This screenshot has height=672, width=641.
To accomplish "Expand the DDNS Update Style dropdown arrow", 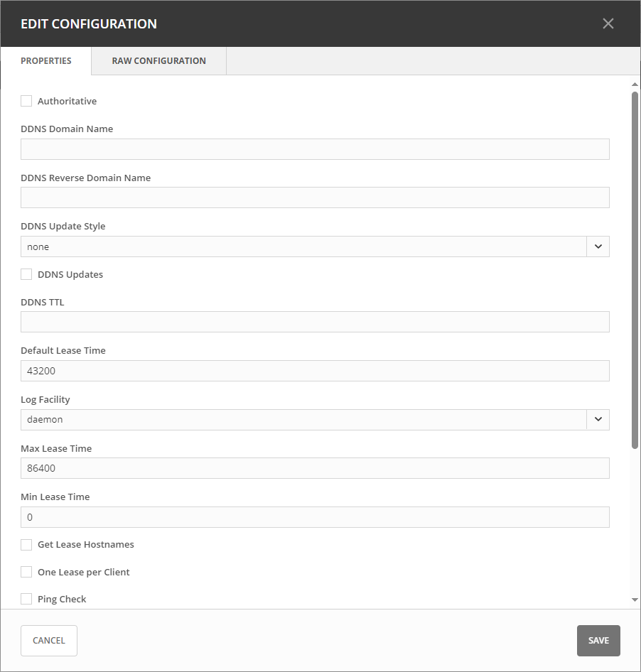I will pyautogui.click(x=598, y=246).
